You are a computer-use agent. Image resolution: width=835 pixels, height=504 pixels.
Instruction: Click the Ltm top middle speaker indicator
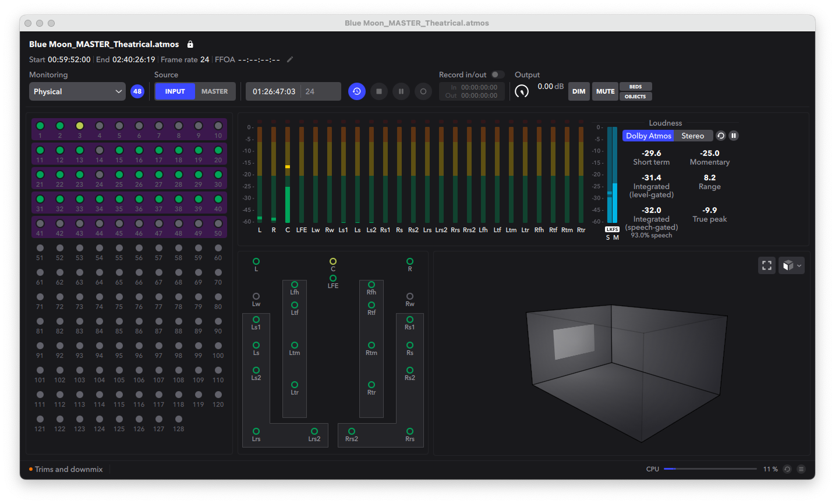click(295, 345)
